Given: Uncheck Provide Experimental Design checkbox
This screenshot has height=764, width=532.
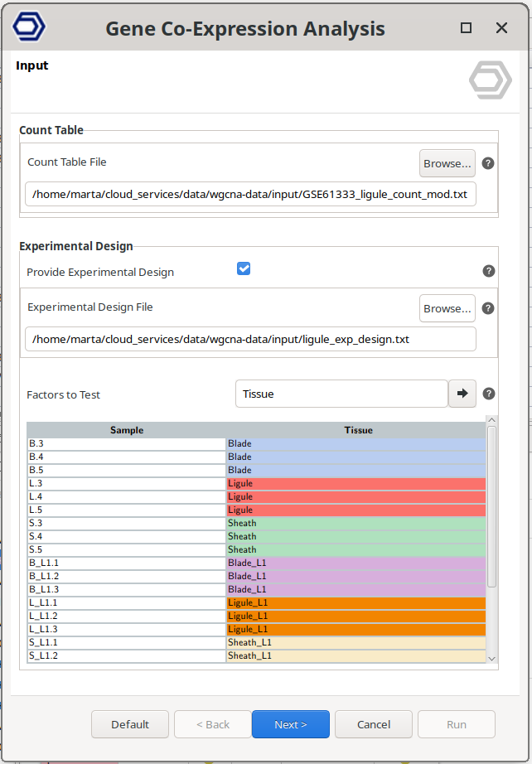Looking at the screenshot, I should point(244,268).
